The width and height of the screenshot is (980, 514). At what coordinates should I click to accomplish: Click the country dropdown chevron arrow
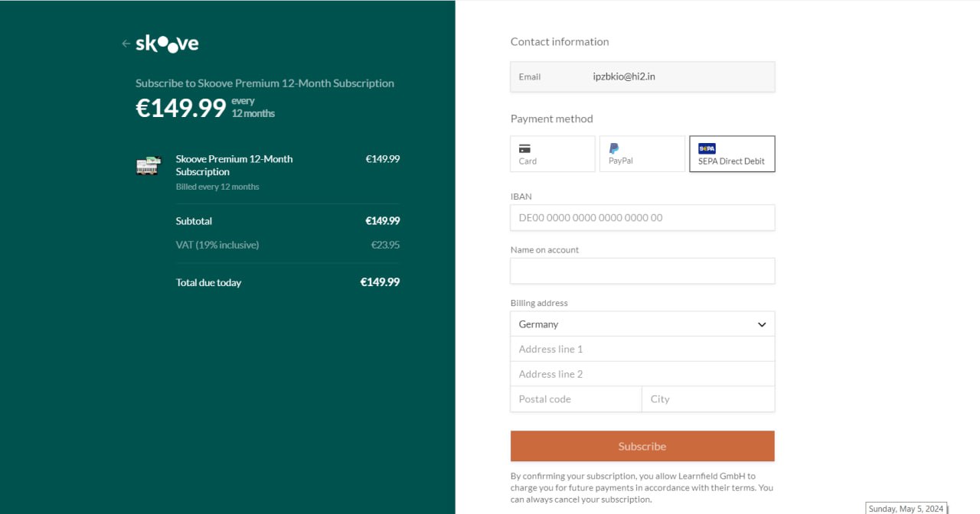(x=762, y=324)
